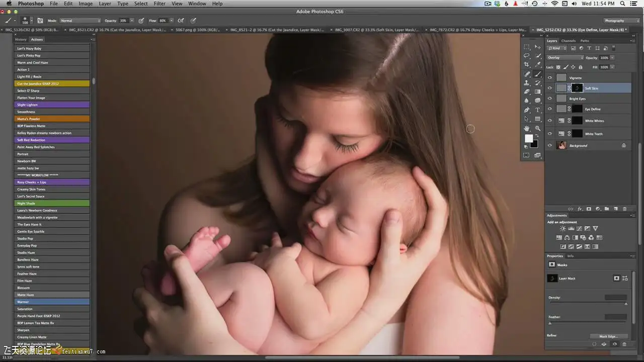Select the Sponge tool
644x362 pixels.
click(x=538, y=101)
